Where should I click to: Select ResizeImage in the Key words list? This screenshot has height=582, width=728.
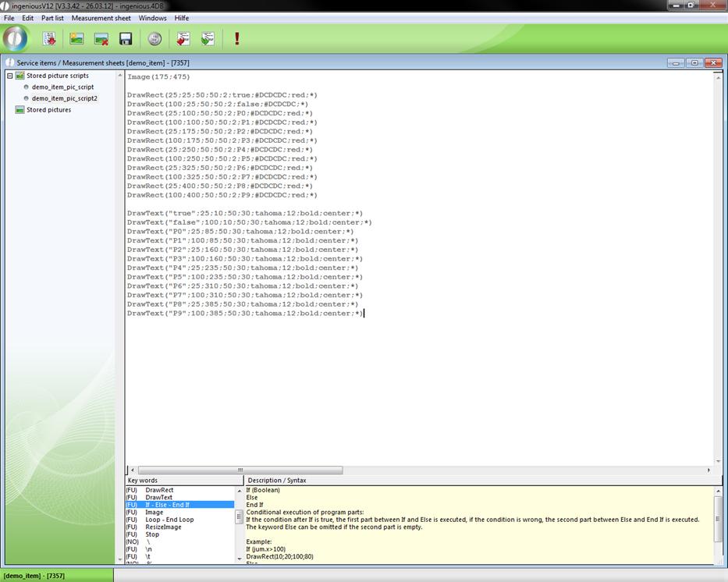tap(163, 527)
